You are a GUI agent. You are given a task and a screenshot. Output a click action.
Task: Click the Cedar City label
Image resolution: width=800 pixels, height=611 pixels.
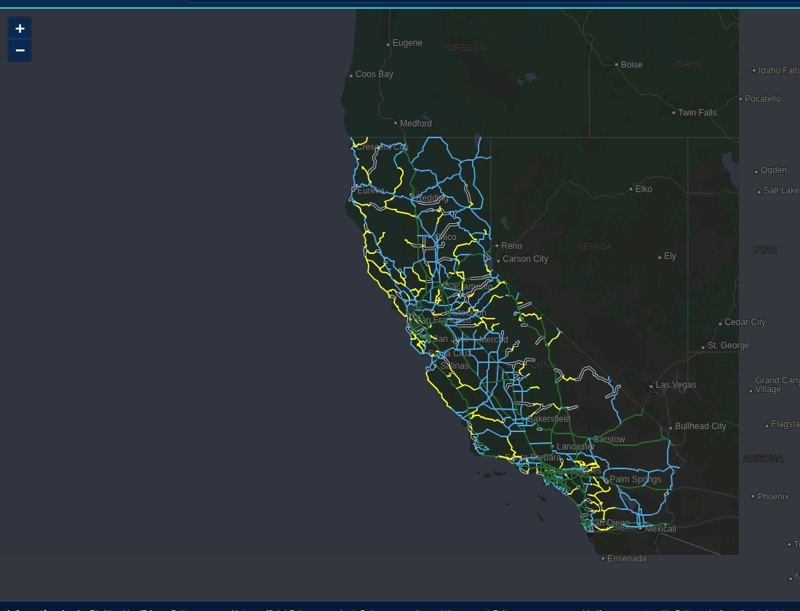[x=745, y=322]
